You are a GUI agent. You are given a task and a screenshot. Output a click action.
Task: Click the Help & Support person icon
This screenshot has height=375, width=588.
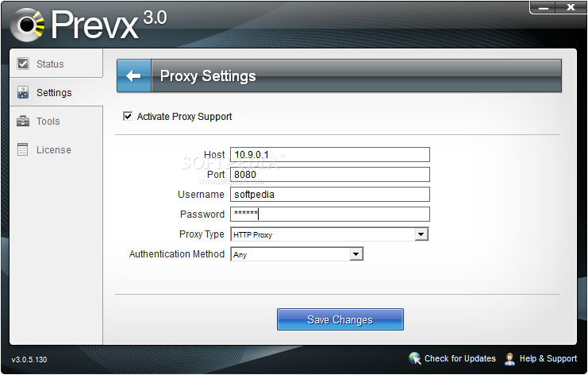(x=509, y=359)
